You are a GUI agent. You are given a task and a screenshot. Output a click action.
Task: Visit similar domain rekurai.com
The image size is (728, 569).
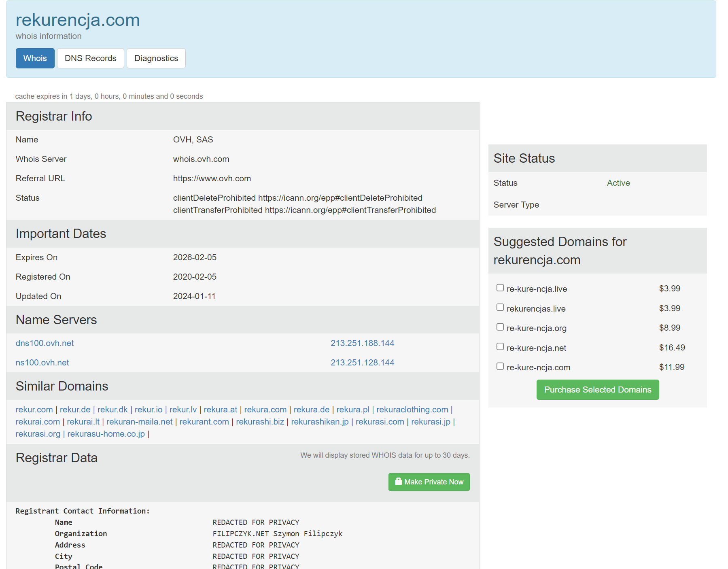point(38,422)
